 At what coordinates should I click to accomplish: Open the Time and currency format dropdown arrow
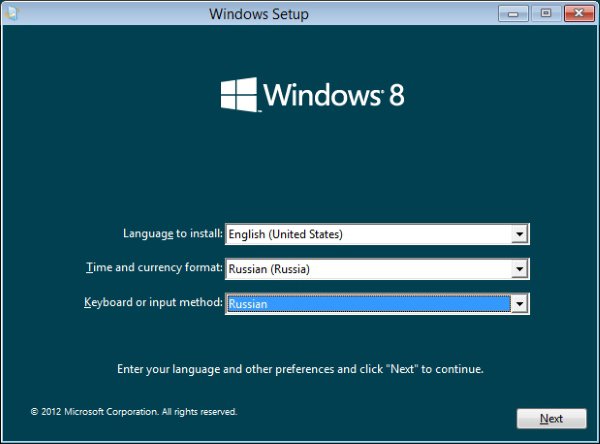(518, 269)
